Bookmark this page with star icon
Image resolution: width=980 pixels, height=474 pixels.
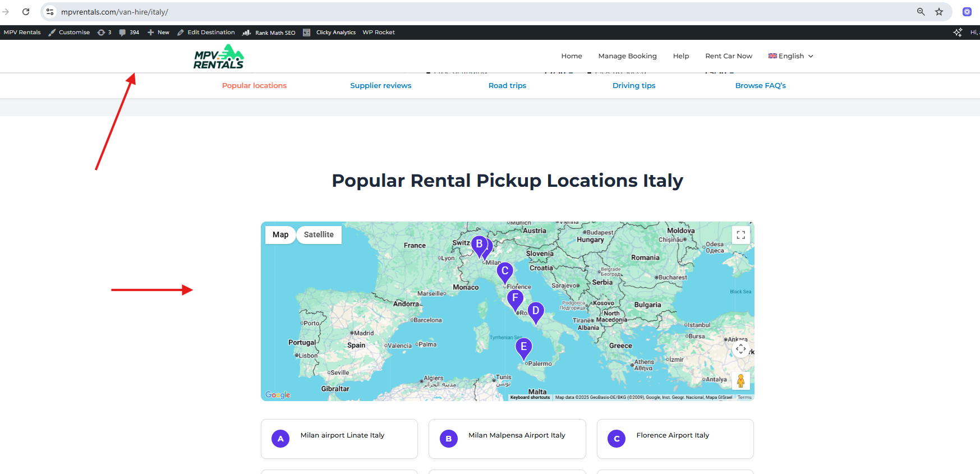click(938, 12)
